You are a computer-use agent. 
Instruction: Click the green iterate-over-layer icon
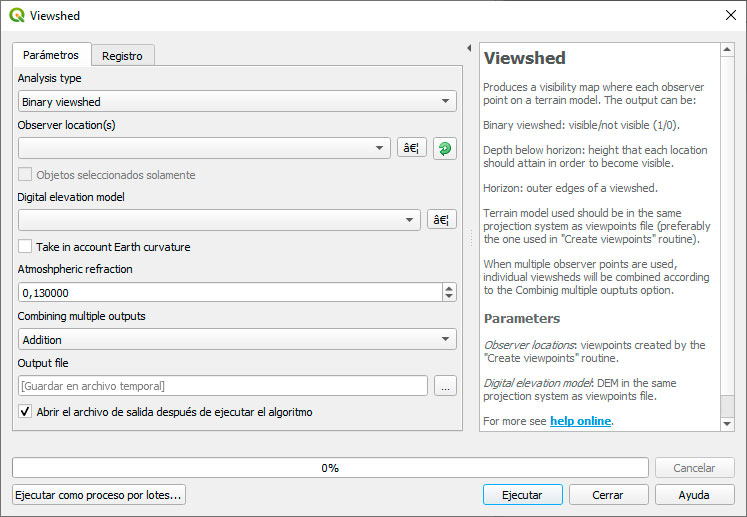pos(444,148)
